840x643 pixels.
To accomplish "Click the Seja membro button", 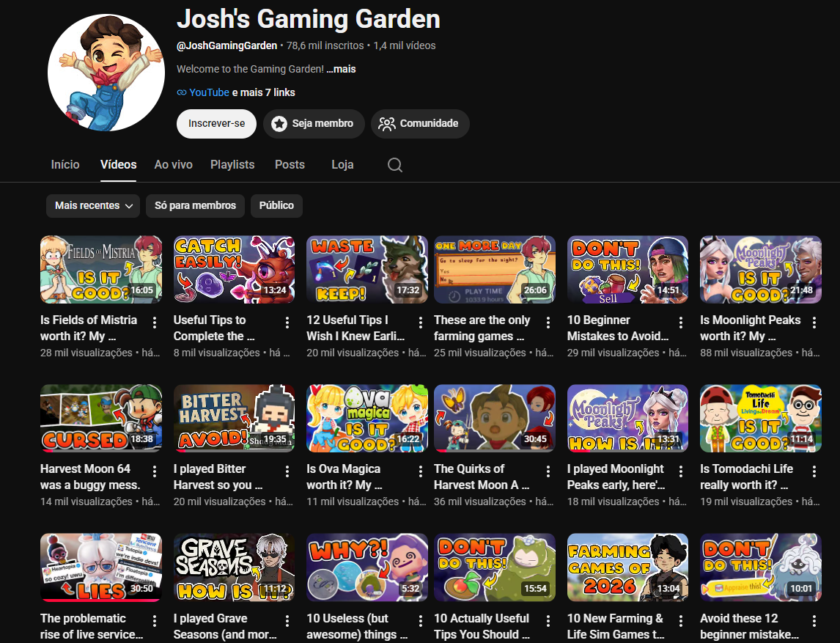I will coord(314,124).
